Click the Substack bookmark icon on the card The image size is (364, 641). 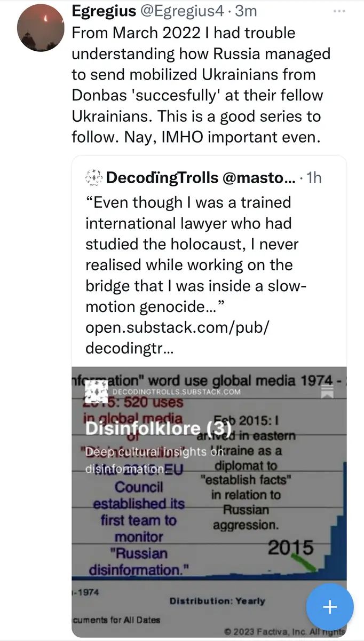click(x=327, y=392)
